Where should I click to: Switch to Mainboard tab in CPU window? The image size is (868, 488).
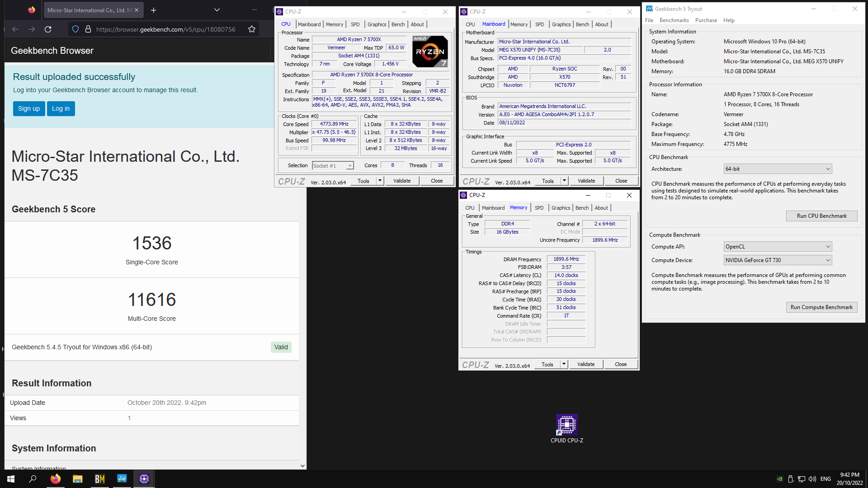coord(309,24)
